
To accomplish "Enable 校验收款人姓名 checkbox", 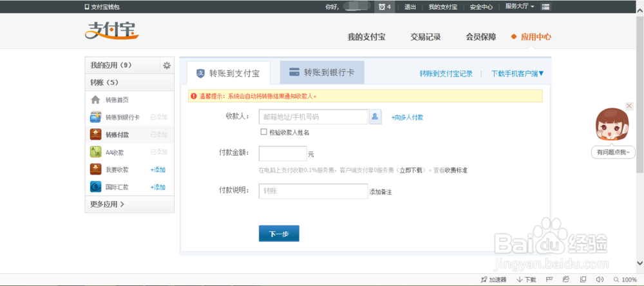I will (263, 132).
